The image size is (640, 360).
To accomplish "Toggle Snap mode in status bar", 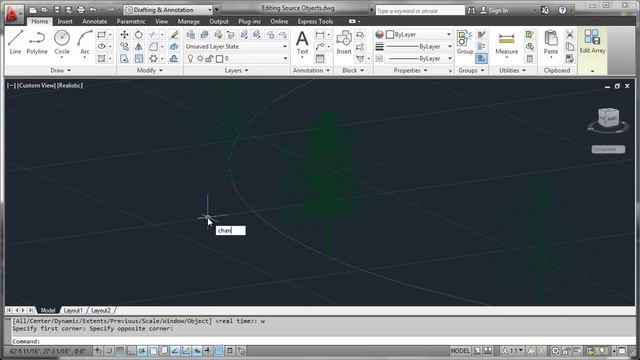I will coord(109,351).
